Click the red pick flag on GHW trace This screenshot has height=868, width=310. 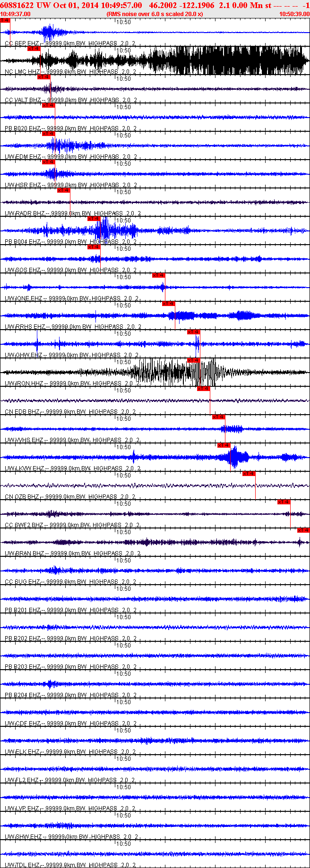(x=194, y=332)
